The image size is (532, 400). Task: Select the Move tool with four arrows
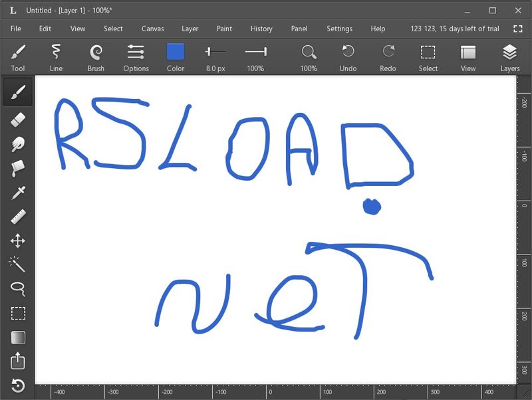tap(18, 241)
